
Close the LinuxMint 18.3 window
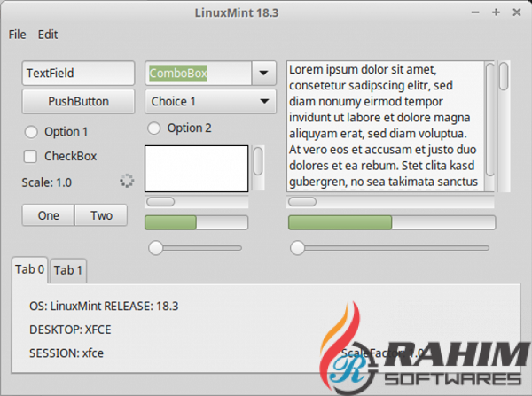tap(516, 12)
